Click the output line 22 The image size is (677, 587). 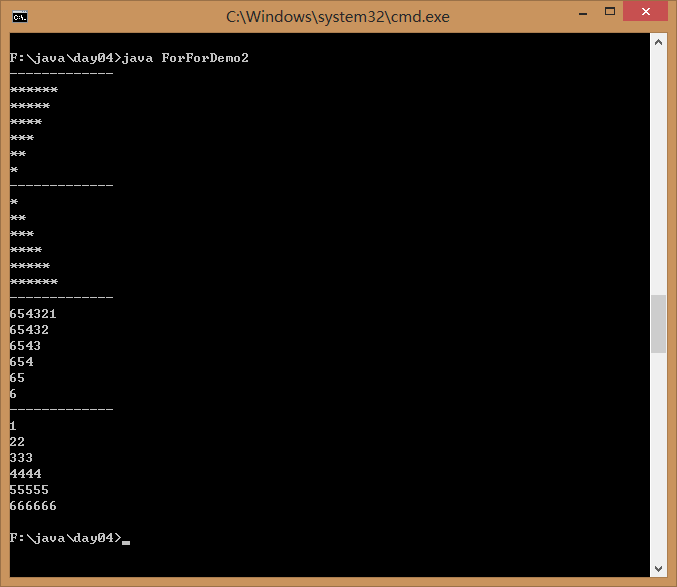[x=17, y=442]
